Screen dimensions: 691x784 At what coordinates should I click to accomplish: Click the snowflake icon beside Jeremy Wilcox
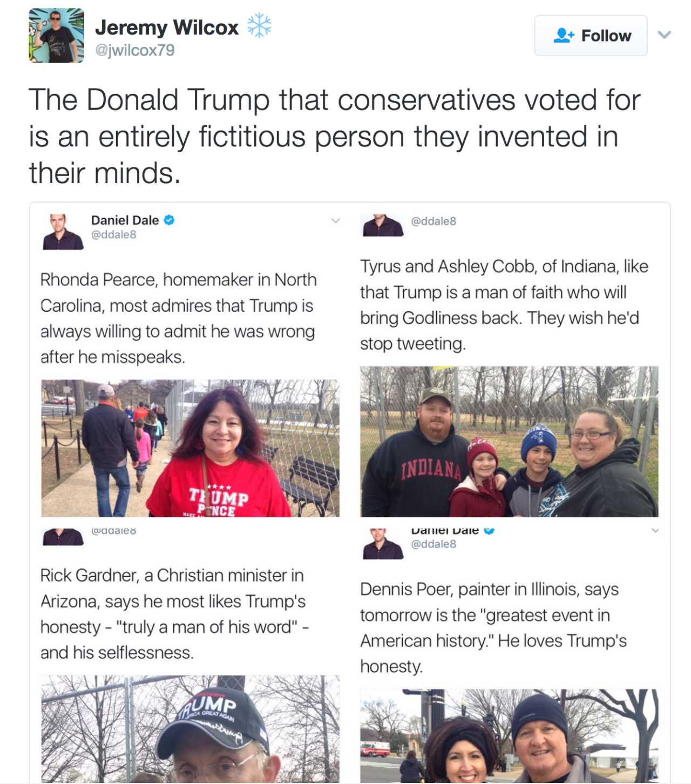coord(259,26)
